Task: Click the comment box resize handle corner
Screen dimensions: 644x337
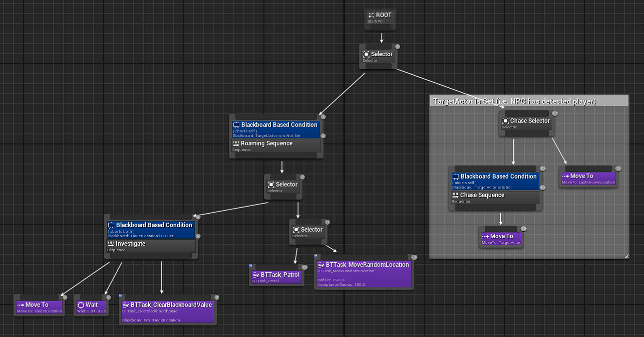Action: coord(626,256)
